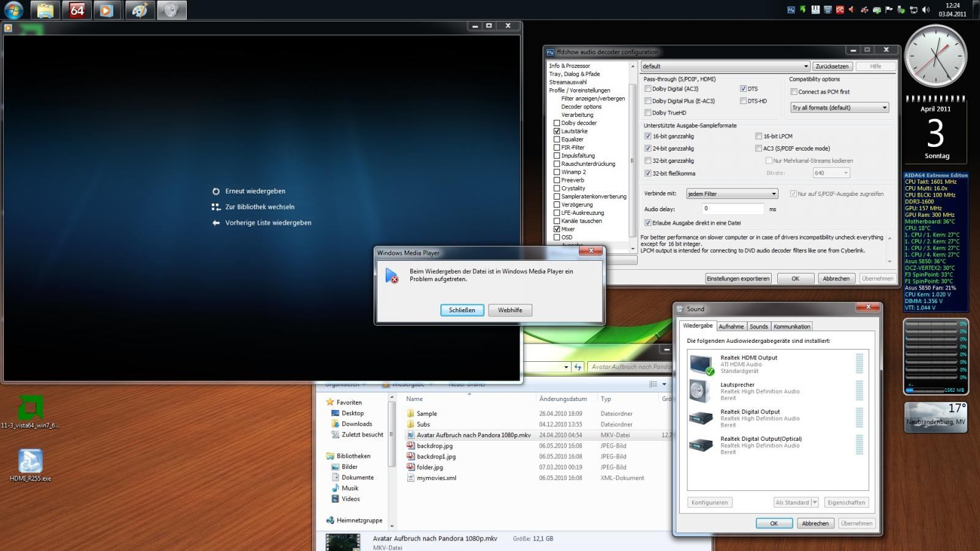The height and width of the screenshot is (551, 980).
Task: Open Neubrandenburg weather gadget
Action: click(935, 418)
